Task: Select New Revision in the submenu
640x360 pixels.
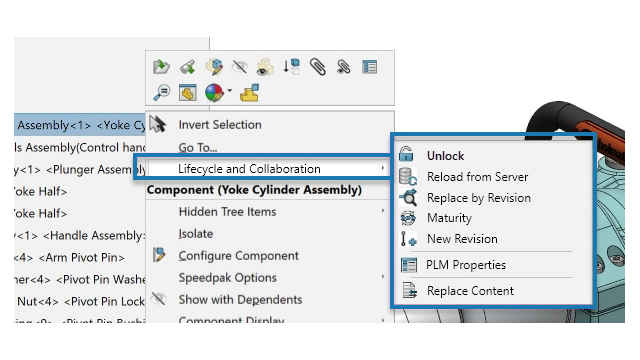Action: pos(462,239)
